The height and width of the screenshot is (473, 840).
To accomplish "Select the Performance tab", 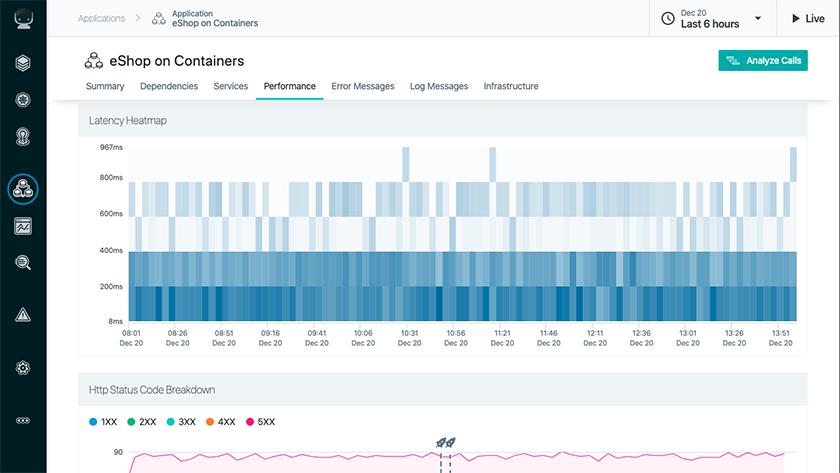I will [290, 86].
